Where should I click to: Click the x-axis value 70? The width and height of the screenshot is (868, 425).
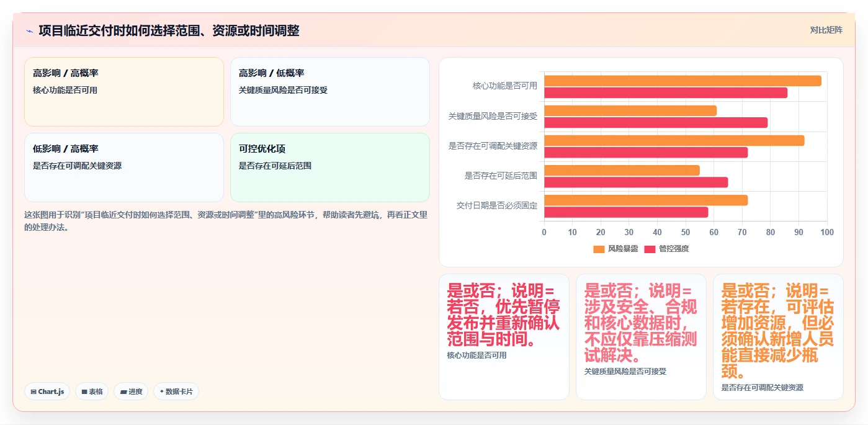[742, 232]
